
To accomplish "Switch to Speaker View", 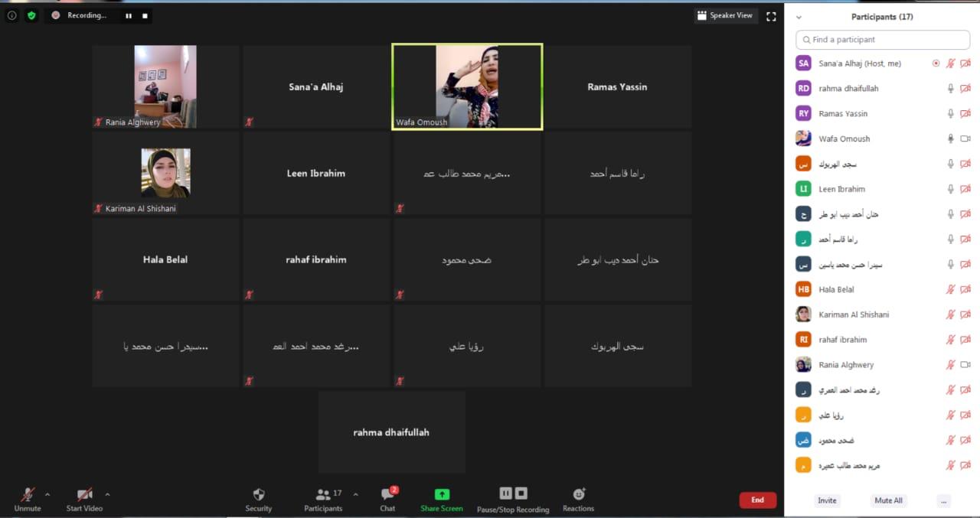I will pos(724,15).
